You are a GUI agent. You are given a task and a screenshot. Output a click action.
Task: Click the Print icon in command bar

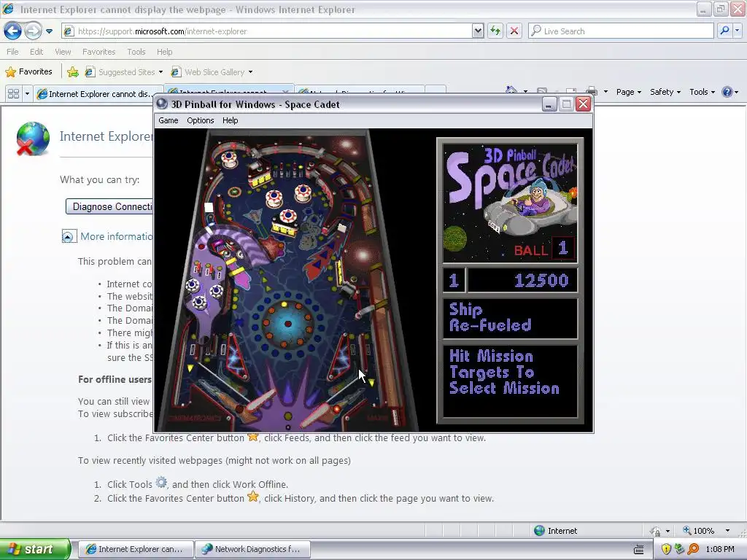pyautogui.click(x=592, y=91)
